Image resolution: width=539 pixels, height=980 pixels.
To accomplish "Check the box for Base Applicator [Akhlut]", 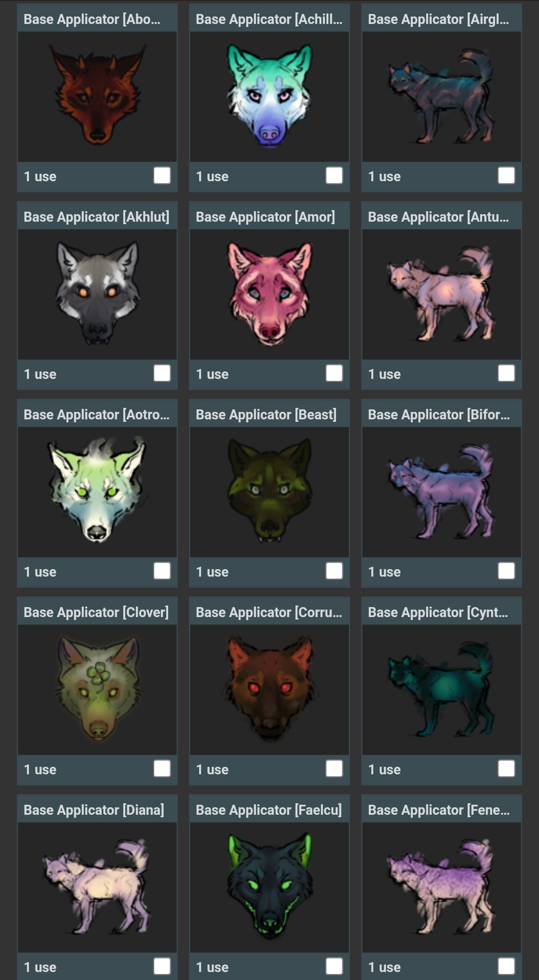I will point(162,373).
